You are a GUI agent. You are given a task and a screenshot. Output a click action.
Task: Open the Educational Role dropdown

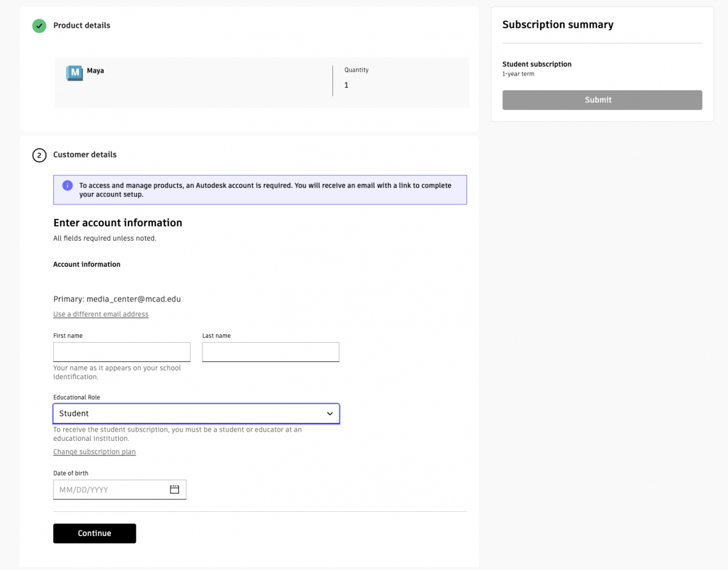tap(197, 414)
